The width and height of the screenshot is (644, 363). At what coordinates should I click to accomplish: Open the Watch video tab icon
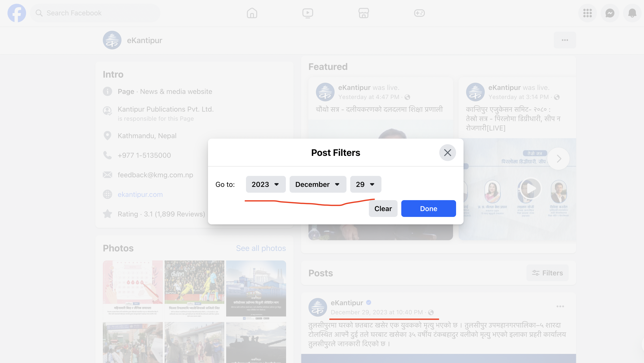[x=308, y=13]
